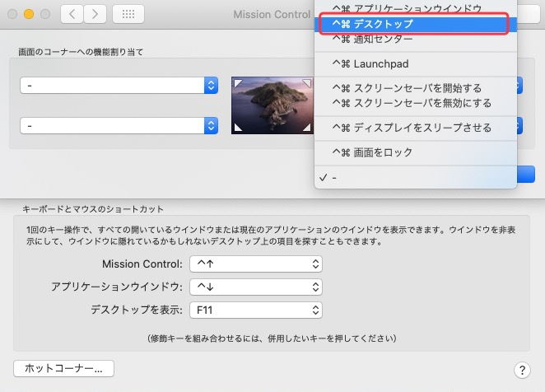Open the アプリケーションウインドウ shortcut dropdown
The height and width of the screenshot is (392, 545).
(x=256, y=287)
